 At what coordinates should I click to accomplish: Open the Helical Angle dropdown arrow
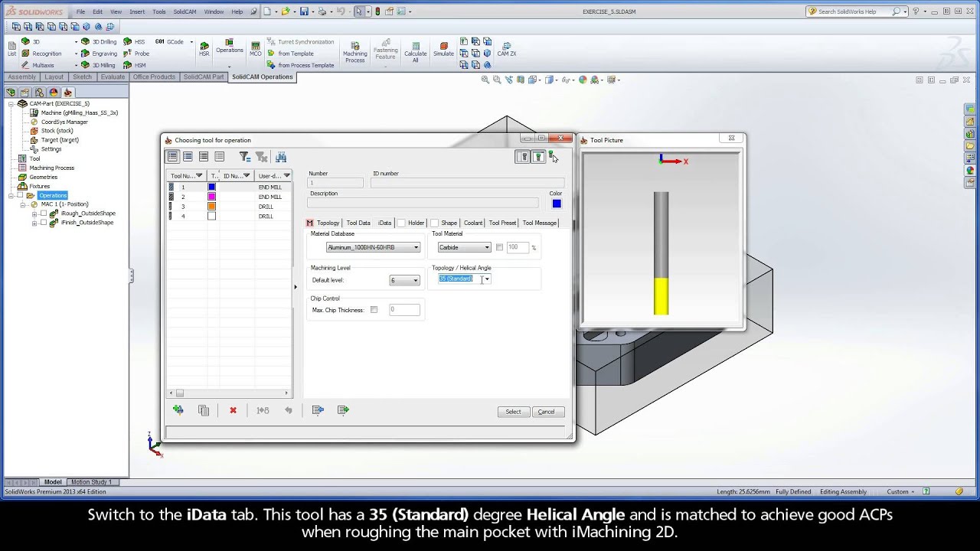[x=486, y=279]
